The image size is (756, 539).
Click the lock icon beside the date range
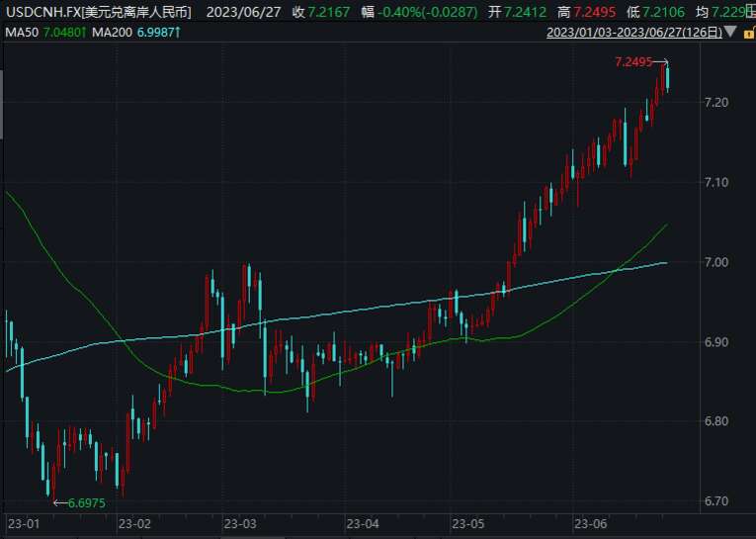tap(747, 32)
